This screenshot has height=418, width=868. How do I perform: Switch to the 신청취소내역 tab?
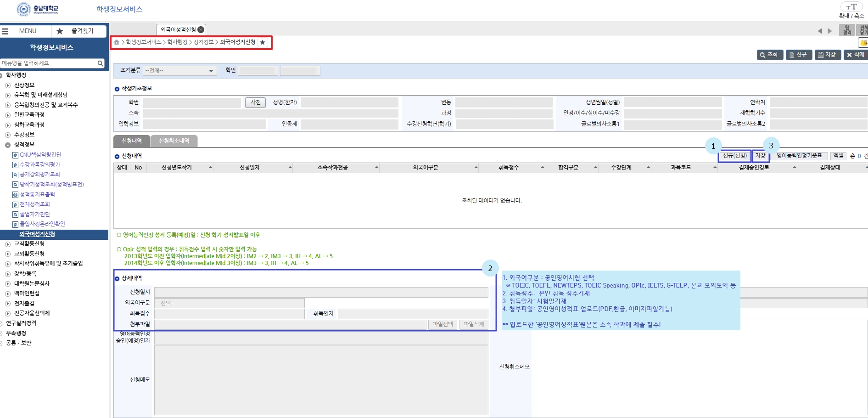(x=174, y=141)
